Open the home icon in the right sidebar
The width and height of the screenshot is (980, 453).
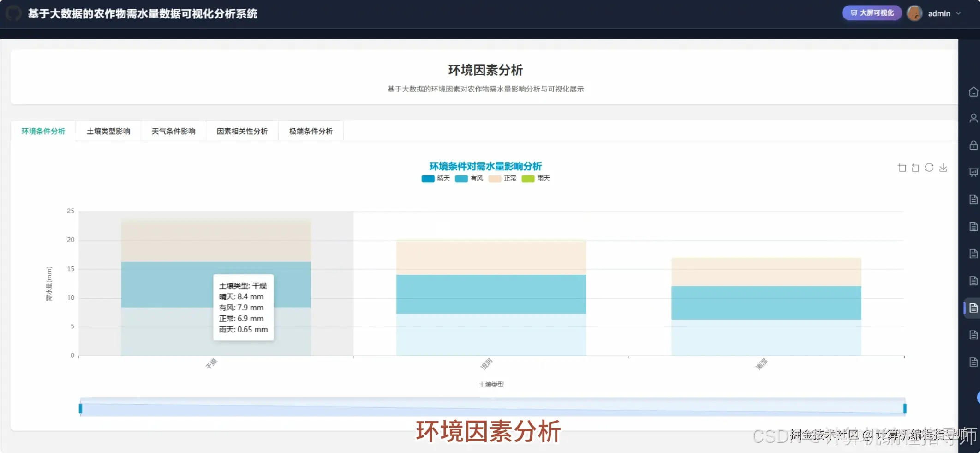pyautogui.click(x=974, y=91)
